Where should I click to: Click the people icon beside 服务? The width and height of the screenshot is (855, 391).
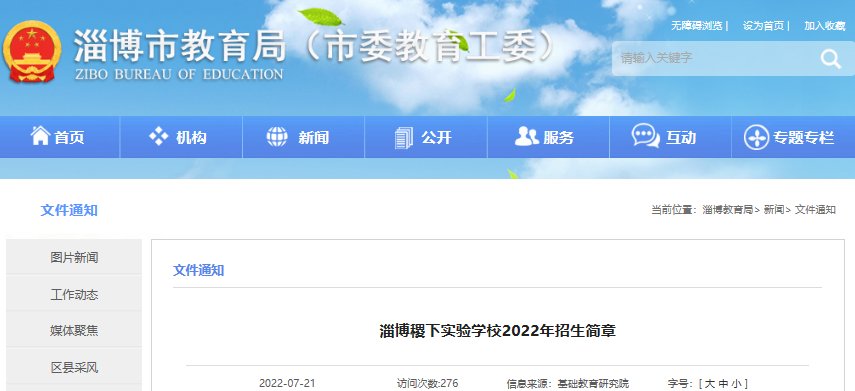526,136
